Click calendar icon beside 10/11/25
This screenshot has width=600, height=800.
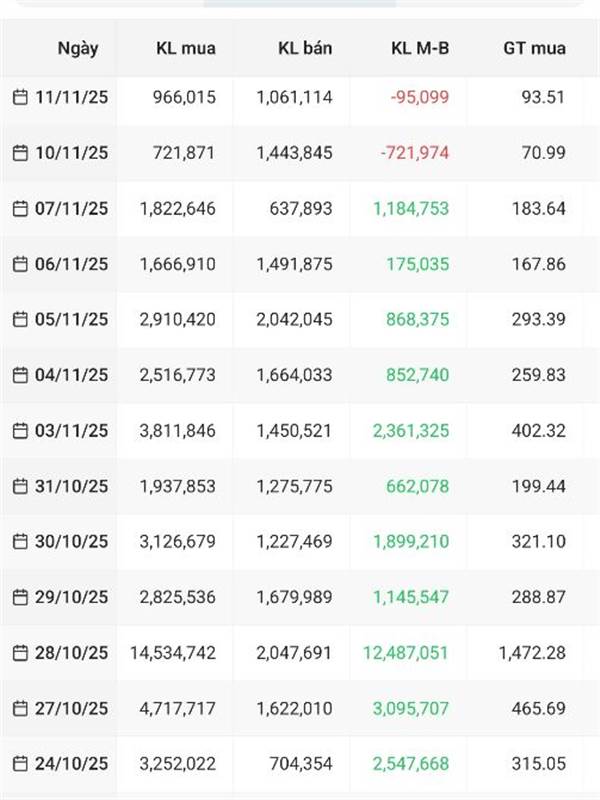coord(20,153)
